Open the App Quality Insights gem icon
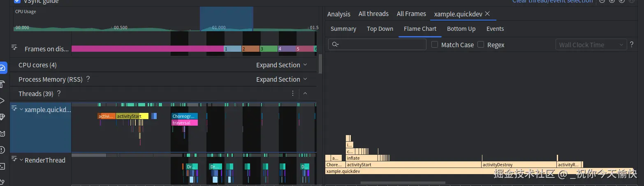Screen dimensions: 644x186 pyautogui.click(x=2, y=117)
